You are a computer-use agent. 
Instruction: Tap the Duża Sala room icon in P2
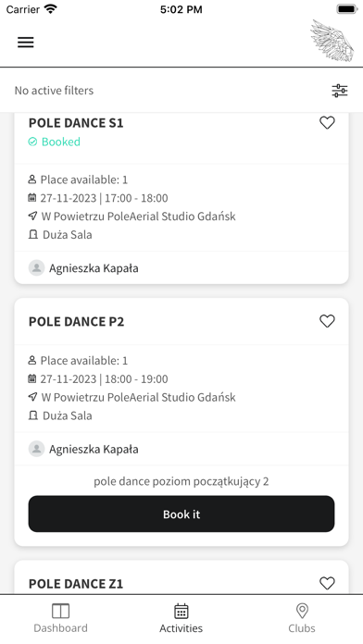pos(33,415)
